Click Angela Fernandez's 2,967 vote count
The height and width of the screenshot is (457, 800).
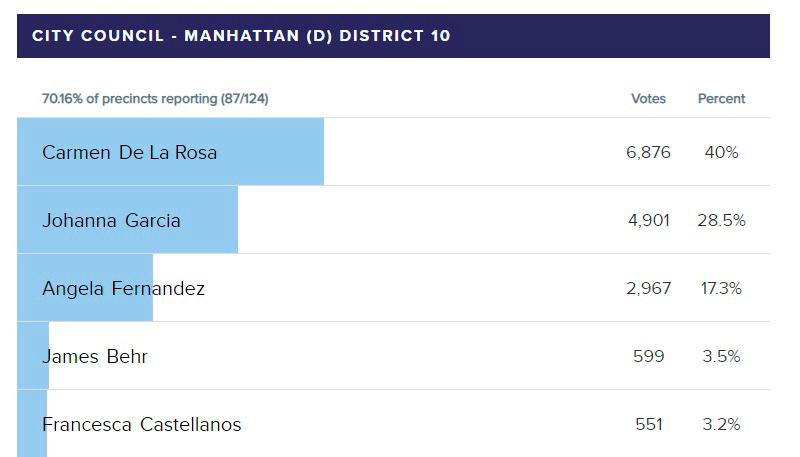pos(649,289)
